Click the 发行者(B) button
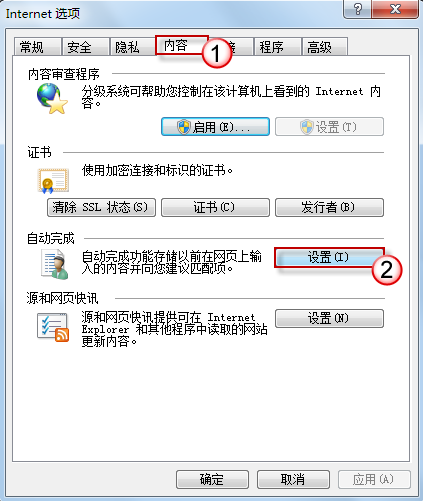This screenshot has height=501, width=423. pyautogui.click(x=329, y=207)
